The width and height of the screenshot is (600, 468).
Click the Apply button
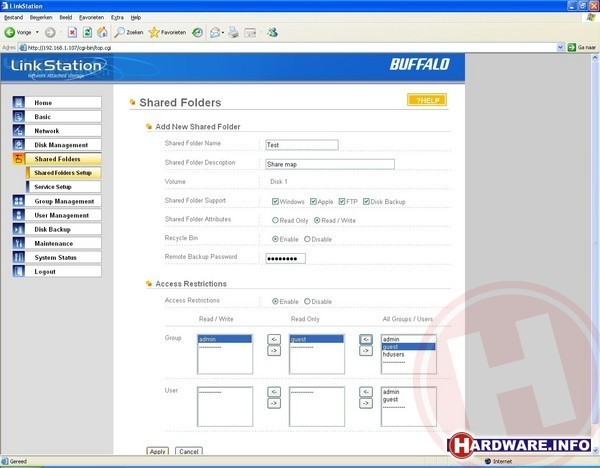(x=158, y=451)
